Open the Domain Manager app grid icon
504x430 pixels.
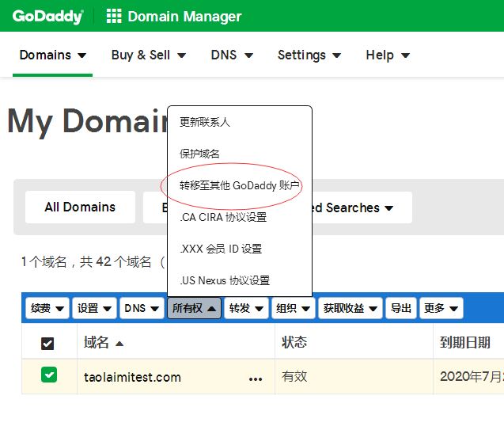coord(114,16)
